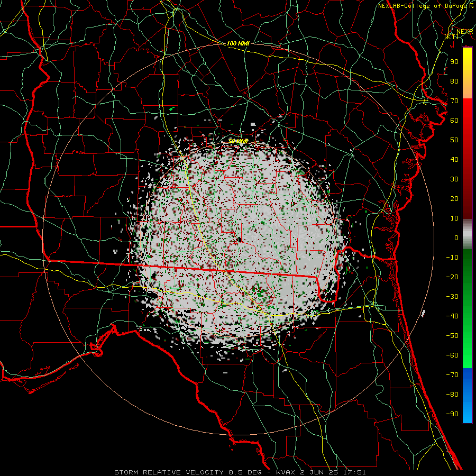Click the NEXLAB-College of DuPage header text

[x=424, y=6]
